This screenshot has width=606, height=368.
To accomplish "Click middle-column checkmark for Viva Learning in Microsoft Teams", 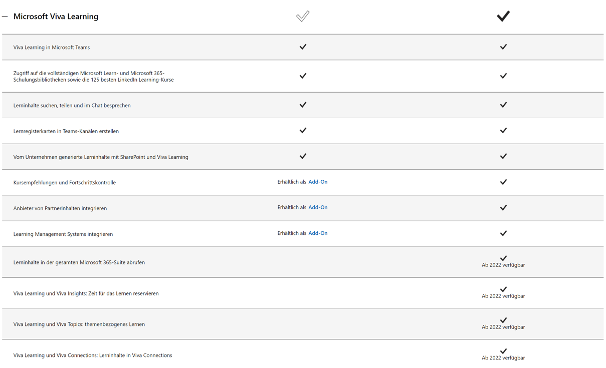I will (303, 47).
